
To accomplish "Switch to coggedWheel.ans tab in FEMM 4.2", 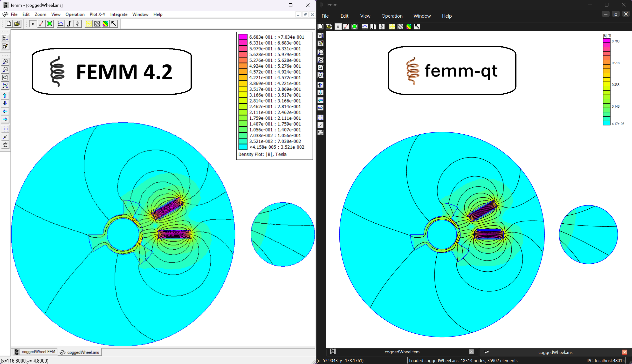I will (80, 352).
